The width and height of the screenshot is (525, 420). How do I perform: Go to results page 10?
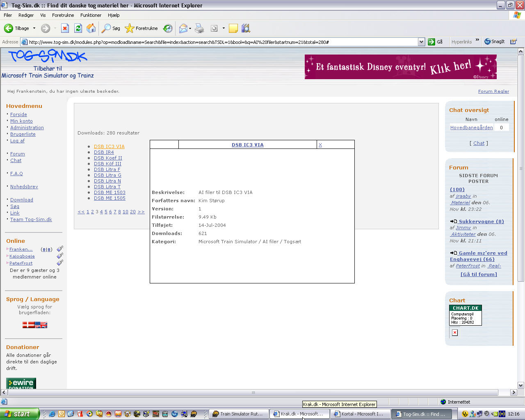(126, 212)
